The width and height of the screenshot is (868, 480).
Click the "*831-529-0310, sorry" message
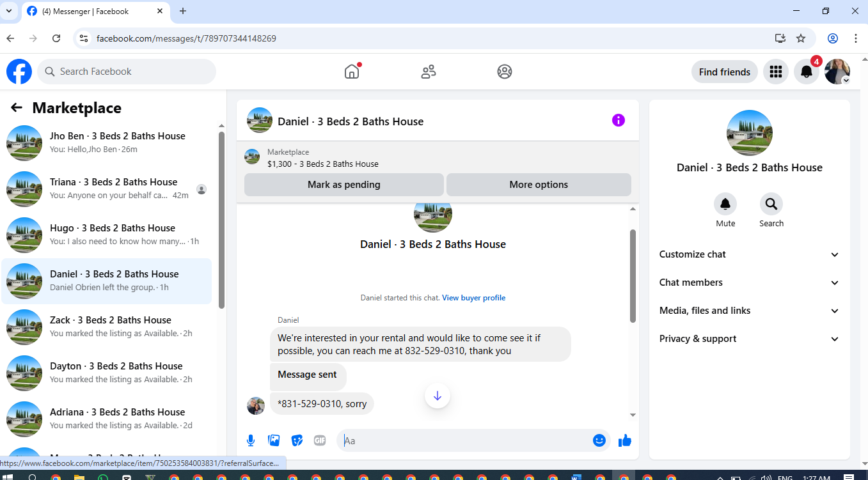[322, 404]
